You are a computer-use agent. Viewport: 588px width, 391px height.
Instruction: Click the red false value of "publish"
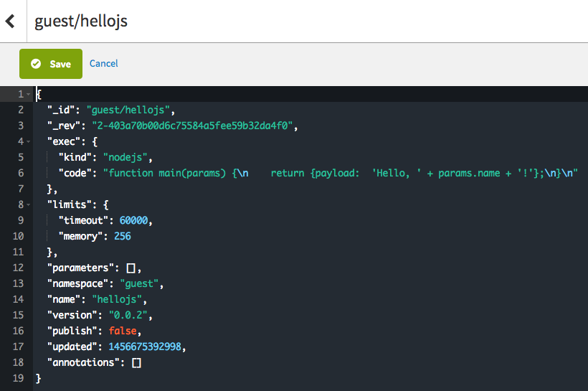click(x=123, y=331)
